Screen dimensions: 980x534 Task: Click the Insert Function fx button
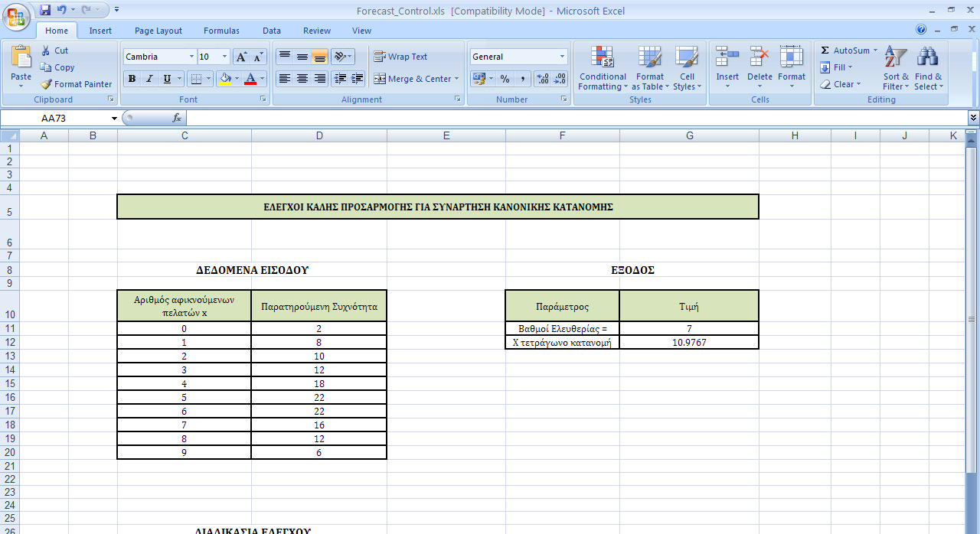177,118
